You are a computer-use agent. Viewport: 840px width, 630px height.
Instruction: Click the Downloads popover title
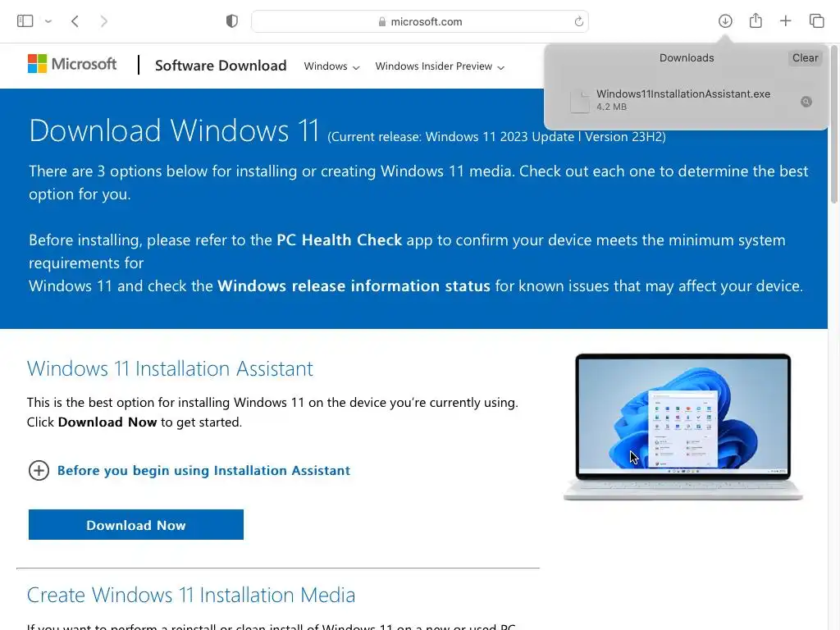pyautogui.click(x=687, y=58)
